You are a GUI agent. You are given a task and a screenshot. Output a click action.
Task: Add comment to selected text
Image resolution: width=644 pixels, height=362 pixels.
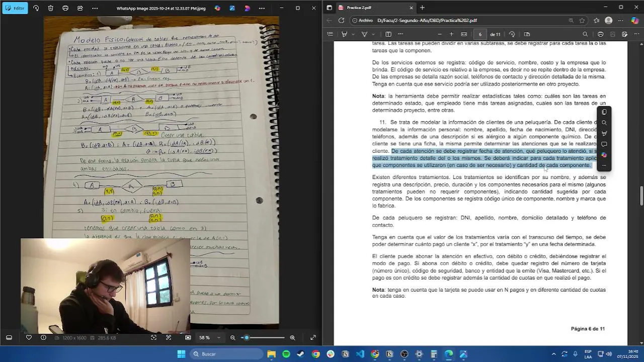[x=604, y=144]
